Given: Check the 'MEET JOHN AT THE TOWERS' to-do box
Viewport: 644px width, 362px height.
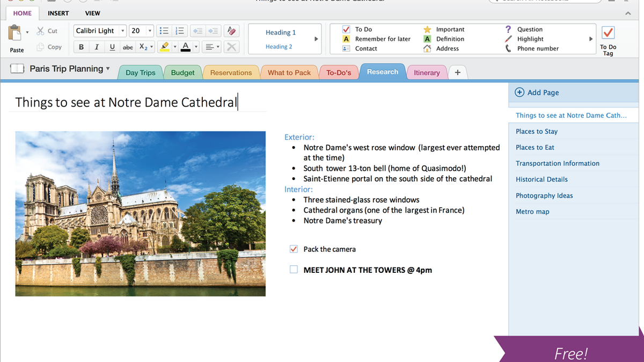Looking at the screenshot, I should 294,269.
